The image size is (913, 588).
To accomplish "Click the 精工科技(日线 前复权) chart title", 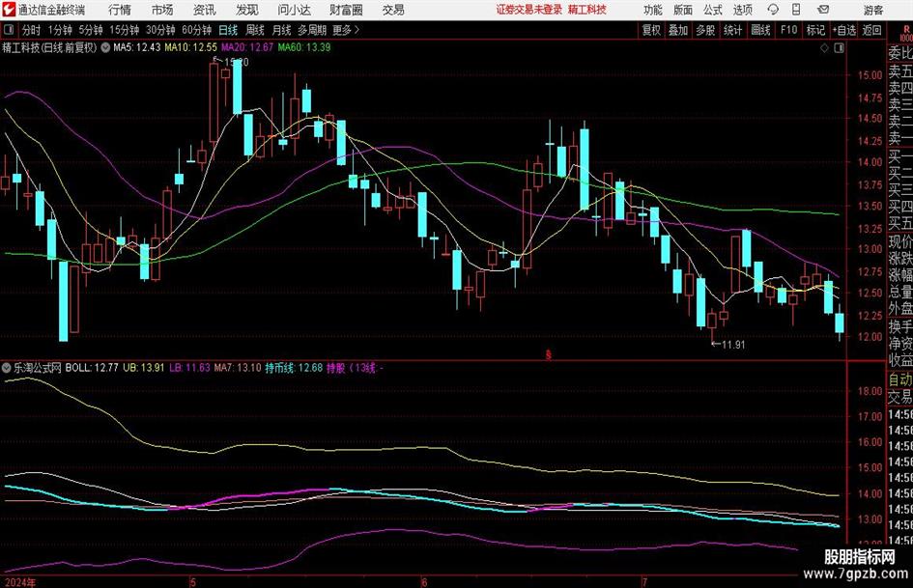I will [50, 47].
